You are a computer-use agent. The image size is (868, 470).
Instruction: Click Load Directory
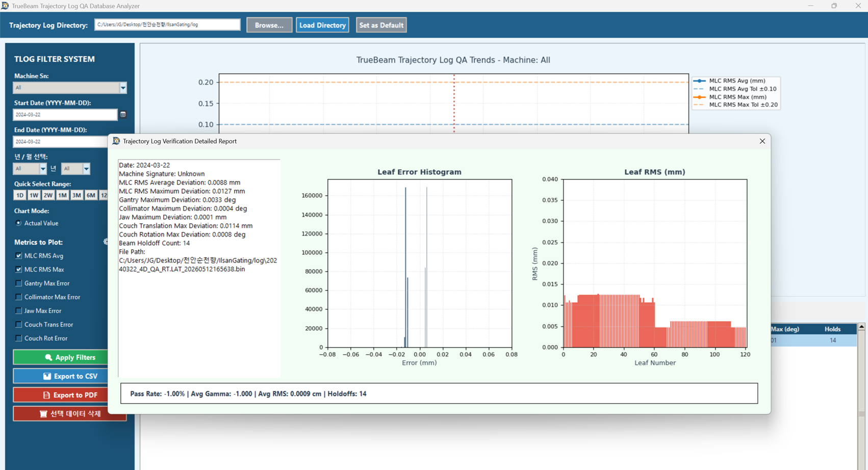322,25
